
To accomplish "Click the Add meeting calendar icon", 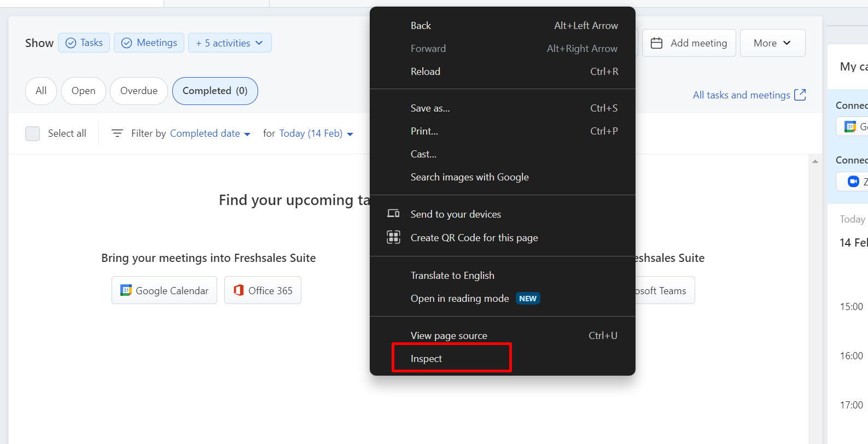I will (657, 43).
